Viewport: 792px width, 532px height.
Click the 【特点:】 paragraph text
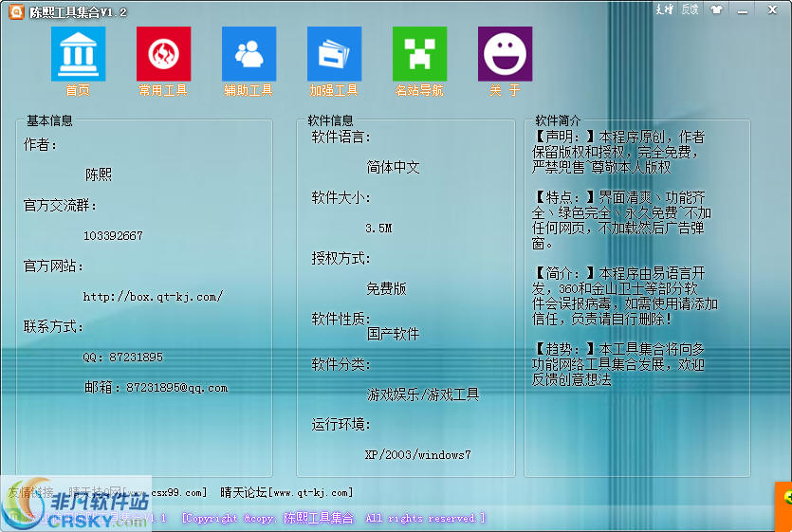[621, 220]
